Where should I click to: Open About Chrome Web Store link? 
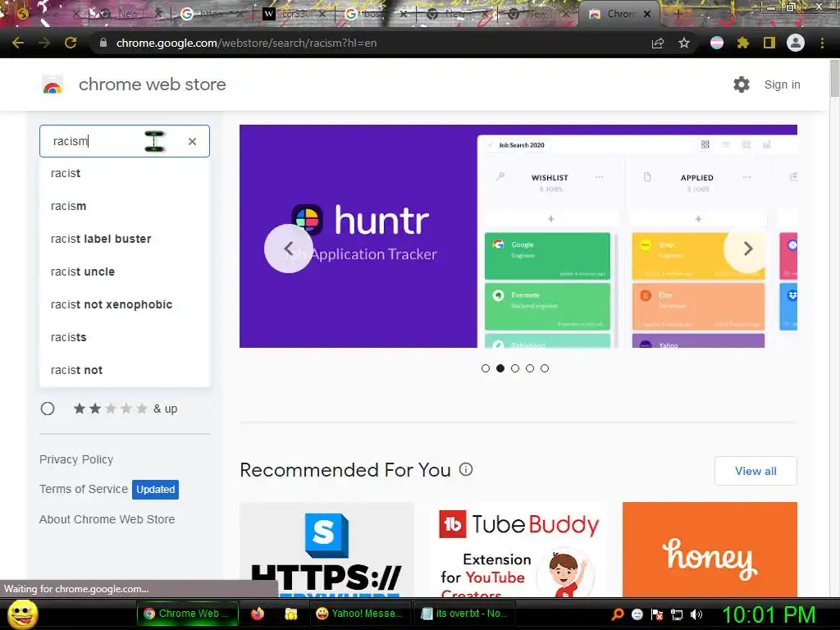107,519
